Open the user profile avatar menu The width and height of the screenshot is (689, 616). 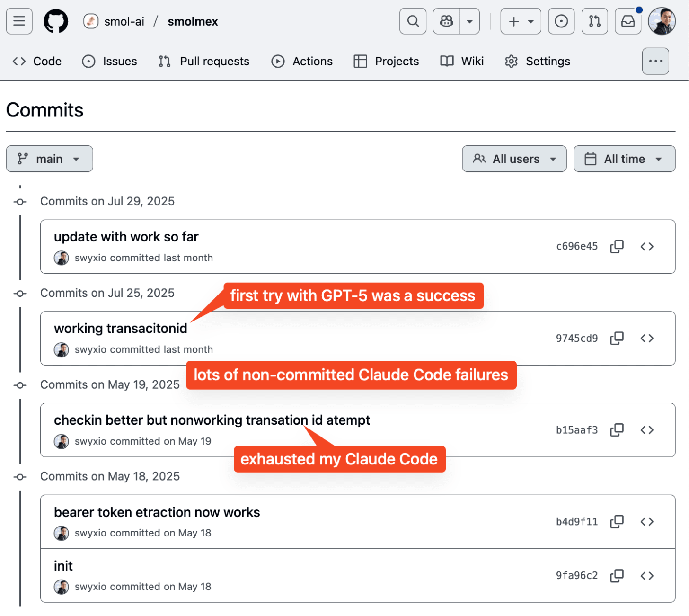click(x=662, y=21)
